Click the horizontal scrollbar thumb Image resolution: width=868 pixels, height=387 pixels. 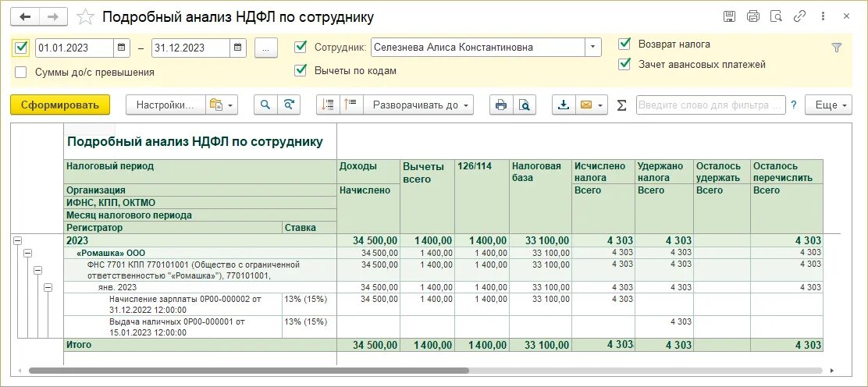[x=248, y=371]
